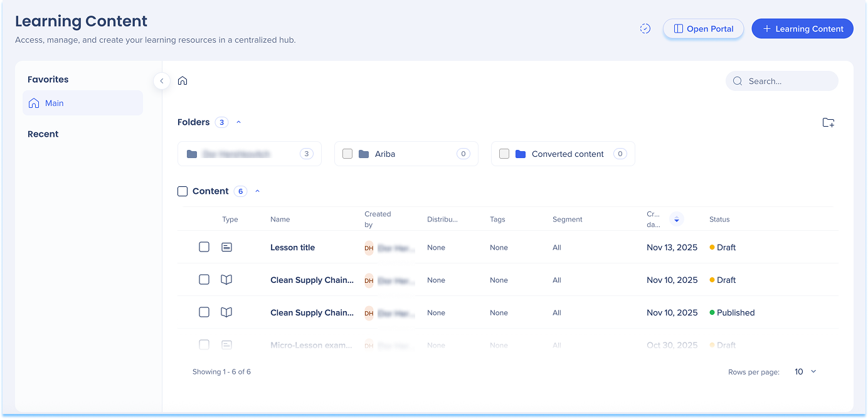The width and height of the screenshot is (868, 419).
Task: Click the plus Learning Content button
Action: [x=802, y=29]
